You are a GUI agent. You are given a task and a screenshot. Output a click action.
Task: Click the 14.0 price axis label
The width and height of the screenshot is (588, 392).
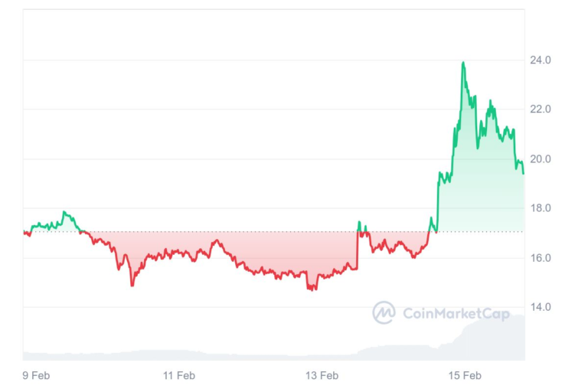click(x=541, y=307)
